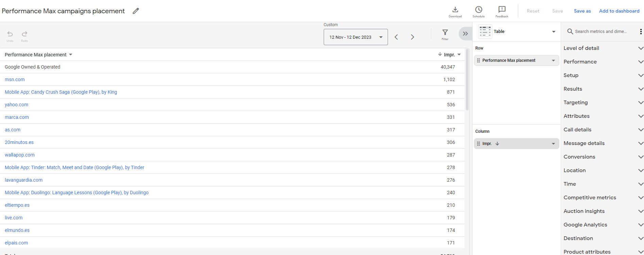This screenshot has height=255, width=644.
Task: Click the sort arrow in the Impr. chip
Action: tap(497, 144)
